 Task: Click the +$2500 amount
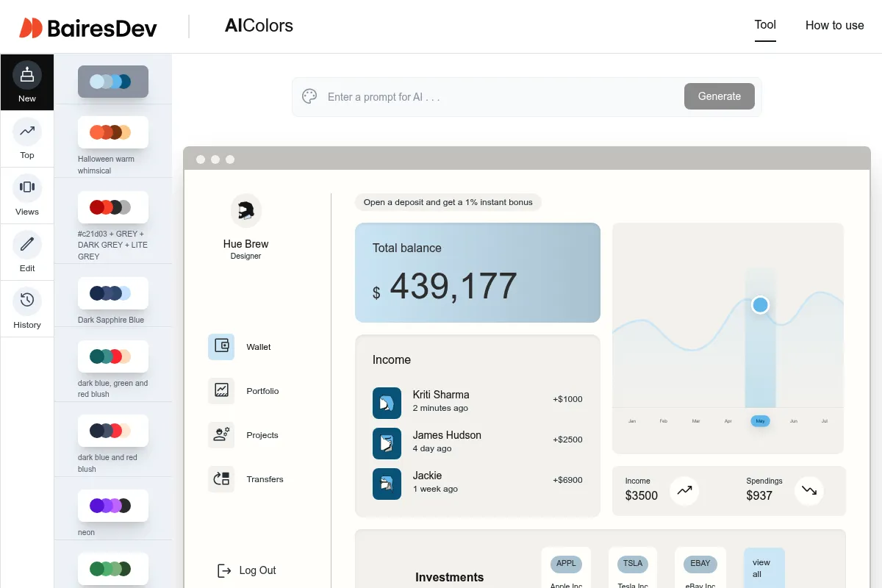(x=567, y=440)
